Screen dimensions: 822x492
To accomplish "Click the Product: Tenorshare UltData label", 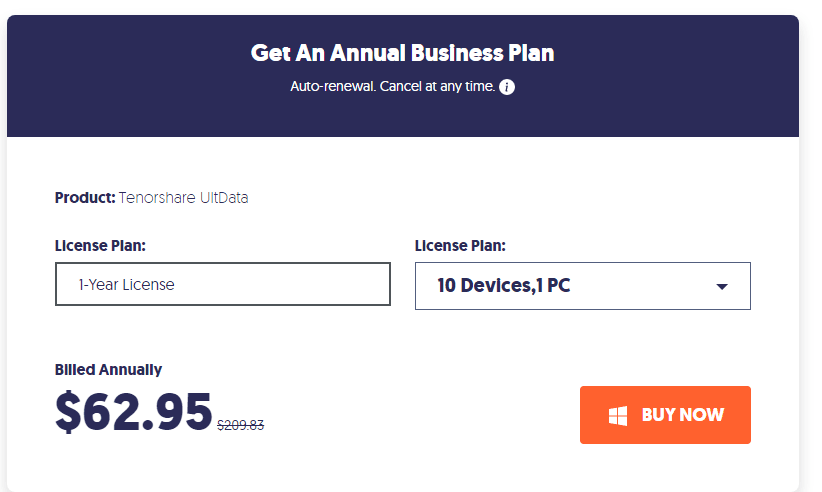I will point(152,198).
